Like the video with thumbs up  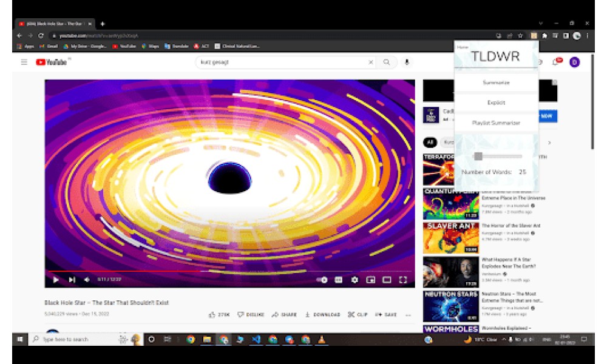[x=220, y=314]
